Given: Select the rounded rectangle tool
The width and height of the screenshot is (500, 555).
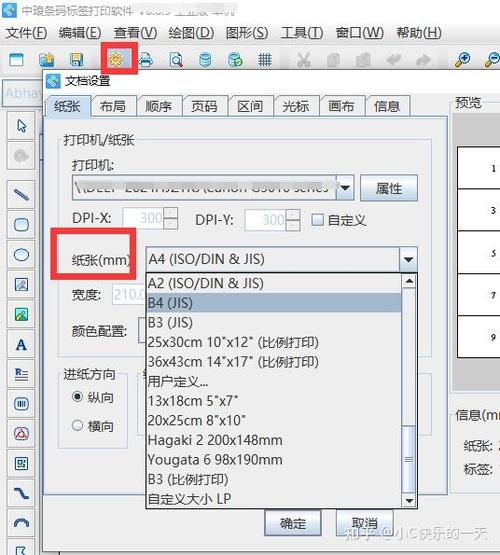Looking at the screenshot, I should (21, 224).
